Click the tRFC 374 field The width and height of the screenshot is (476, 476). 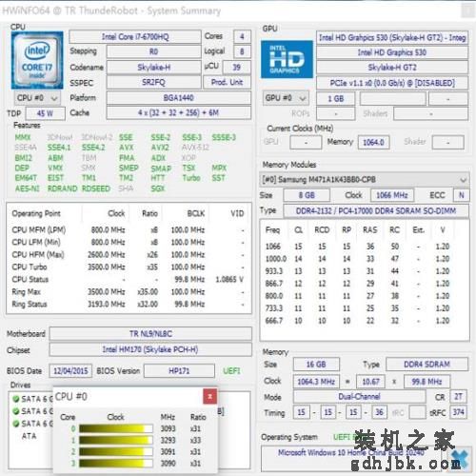click(x=458, y=412)
